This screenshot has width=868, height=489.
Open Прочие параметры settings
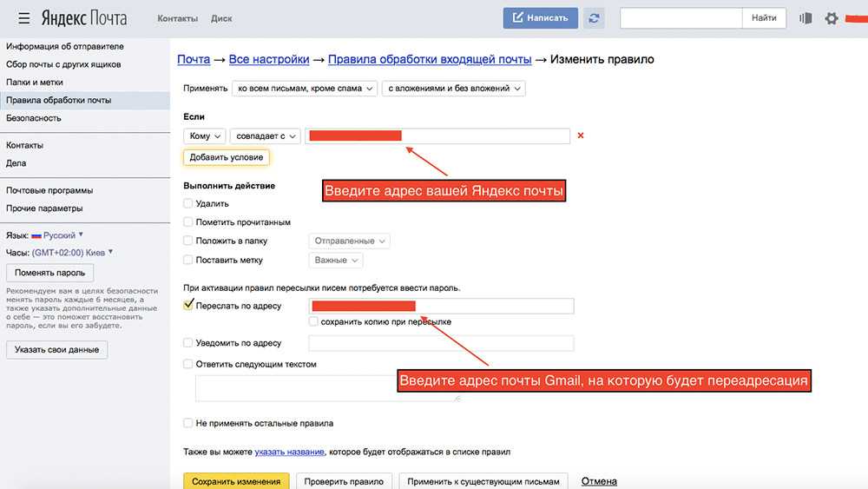[x=44, y=208]
